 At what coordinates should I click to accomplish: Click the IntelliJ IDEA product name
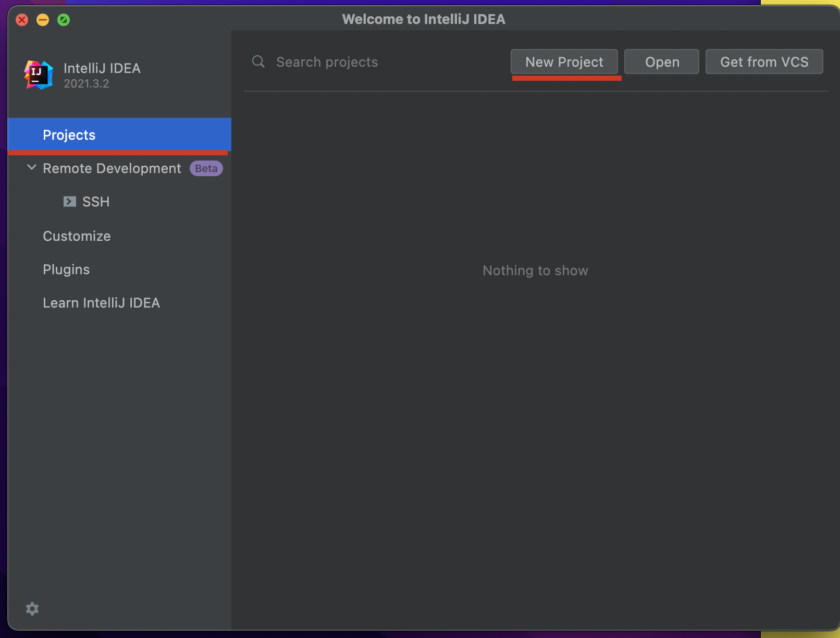click(102, 68)
